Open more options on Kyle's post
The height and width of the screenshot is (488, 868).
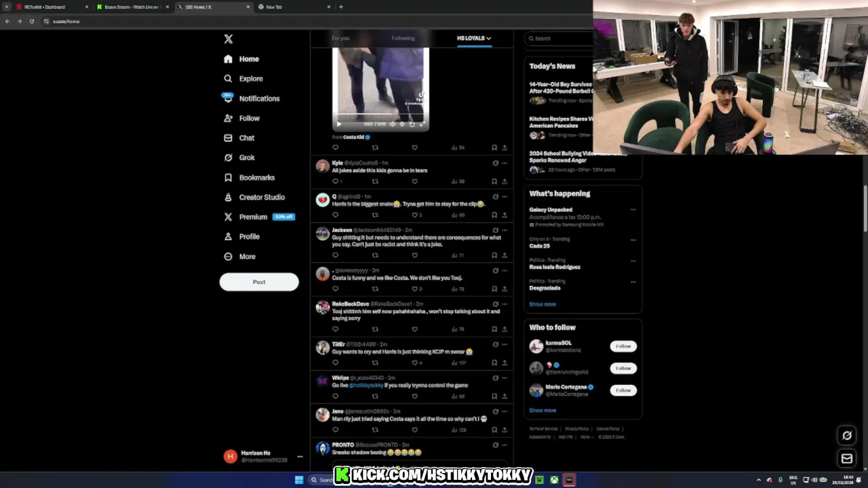(x=505, y=163)
